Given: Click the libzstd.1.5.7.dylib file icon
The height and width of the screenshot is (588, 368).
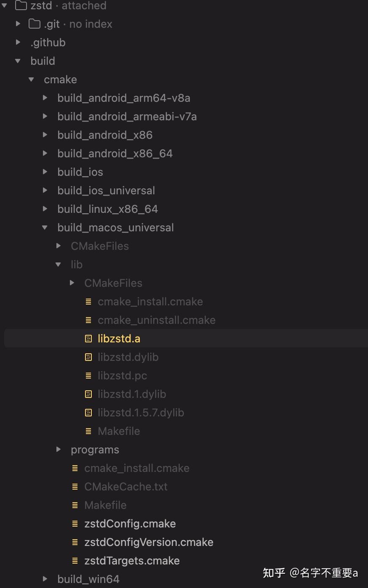Looking at the screenshot, I should pos(88,413).
